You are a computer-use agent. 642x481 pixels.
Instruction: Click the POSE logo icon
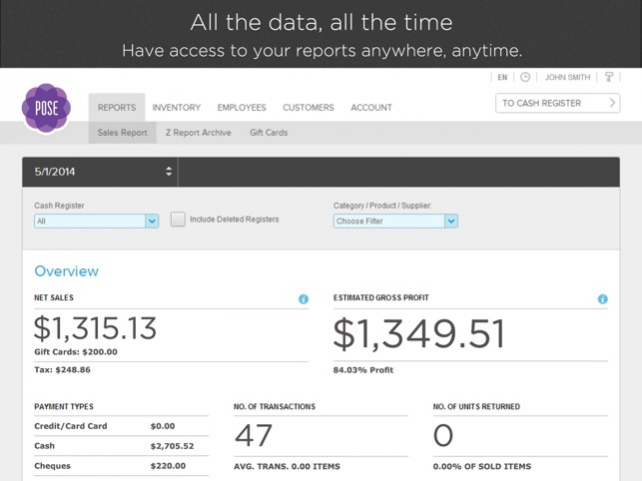pyautogui.click(x=46, y=108)
